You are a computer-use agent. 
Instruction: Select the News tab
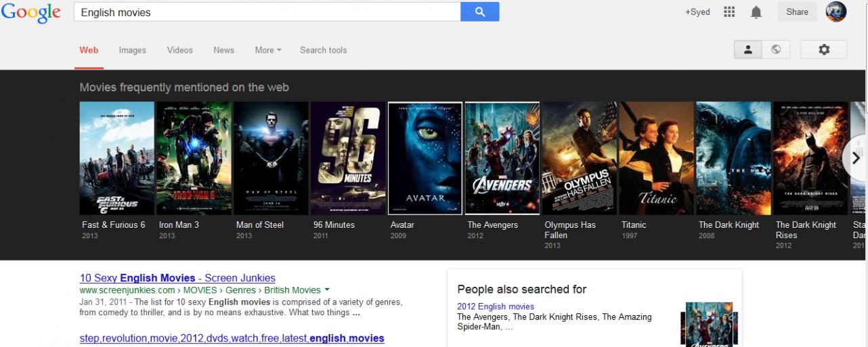(x=223, y=50)
